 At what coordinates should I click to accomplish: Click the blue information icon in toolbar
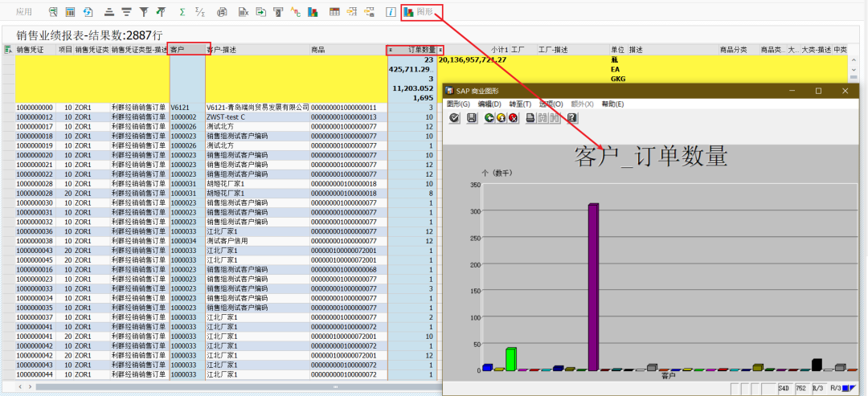click(391, 11)
